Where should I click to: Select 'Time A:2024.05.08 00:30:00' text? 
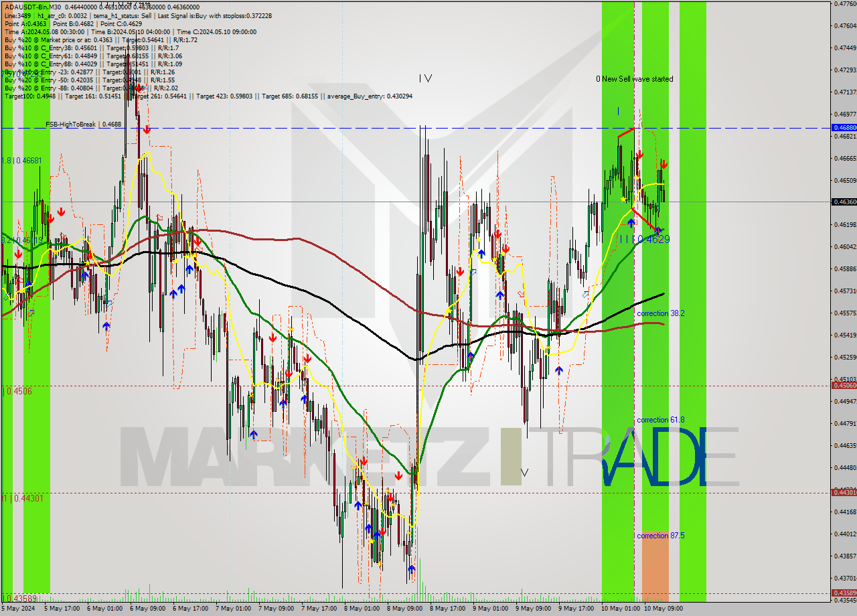(x=44, y=31)
